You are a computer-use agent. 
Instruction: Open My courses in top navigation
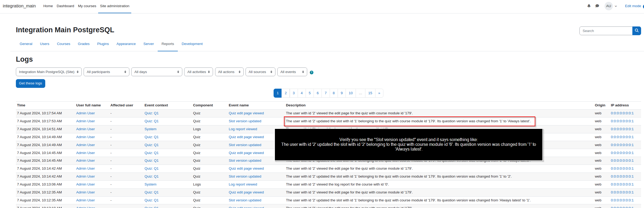[x=87, y=6]
